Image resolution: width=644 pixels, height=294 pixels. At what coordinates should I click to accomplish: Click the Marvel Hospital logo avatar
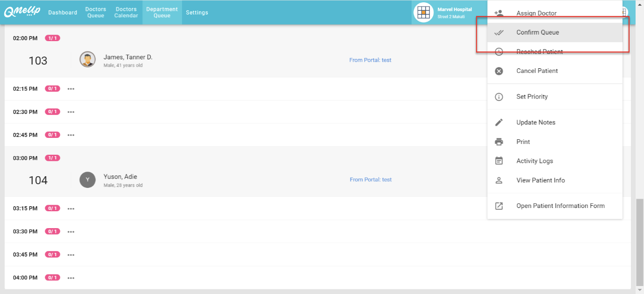(423, 13)
